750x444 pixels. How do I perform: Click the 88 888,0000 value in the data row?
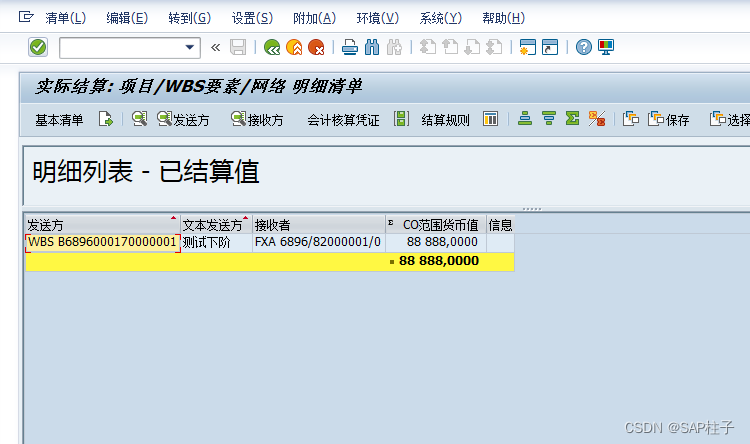click(442, 242)
